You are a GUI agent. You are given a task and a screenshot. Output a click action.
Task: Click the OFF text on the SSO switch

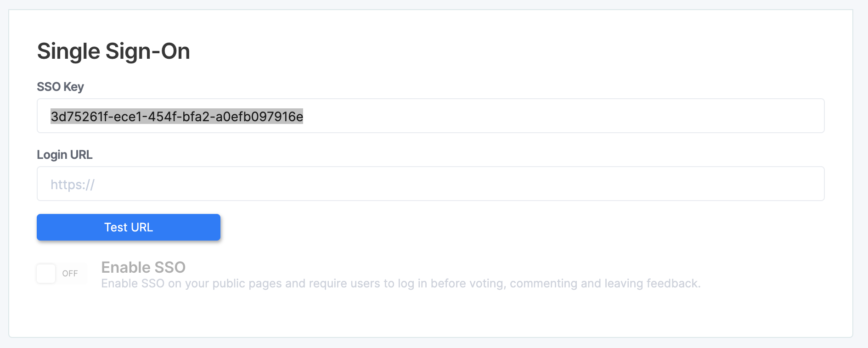(x=70, y=274)
